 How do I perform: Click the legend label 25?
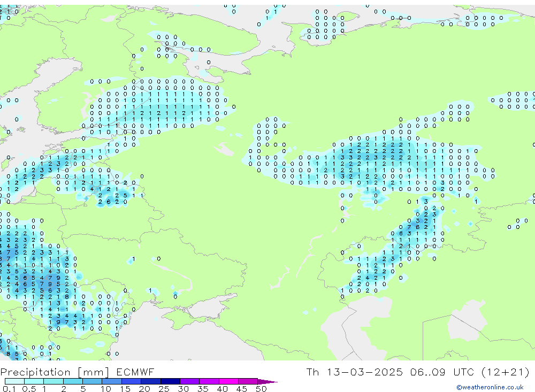point(164,389)
